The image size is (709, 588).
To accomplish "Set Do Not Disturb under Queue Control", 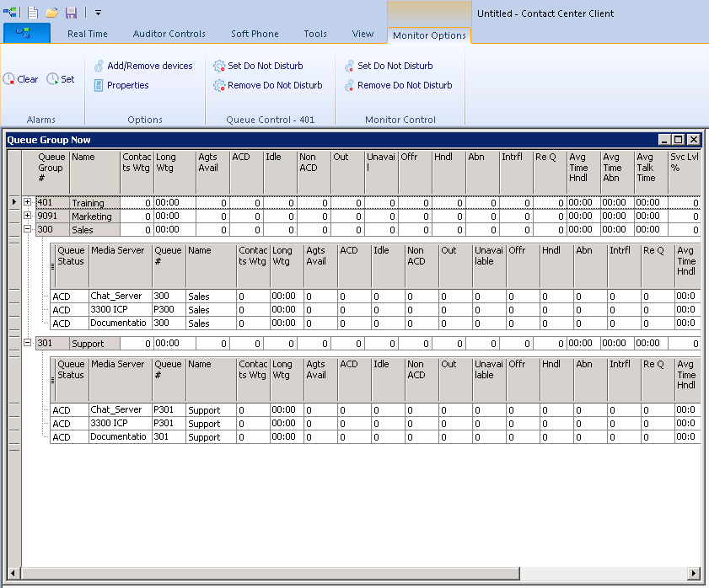I will [x=265, y=66].
